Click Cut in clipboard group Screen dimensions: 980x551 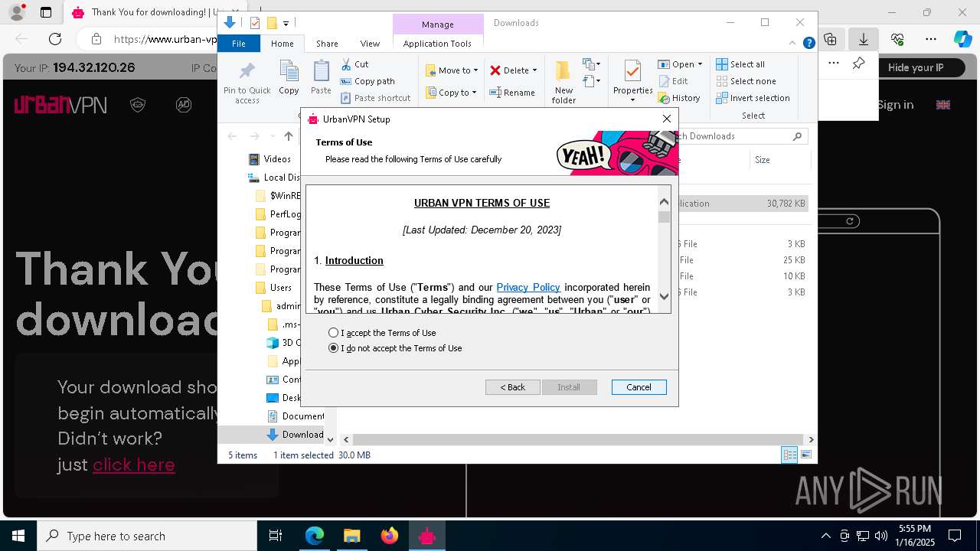[x=354, y=64]
